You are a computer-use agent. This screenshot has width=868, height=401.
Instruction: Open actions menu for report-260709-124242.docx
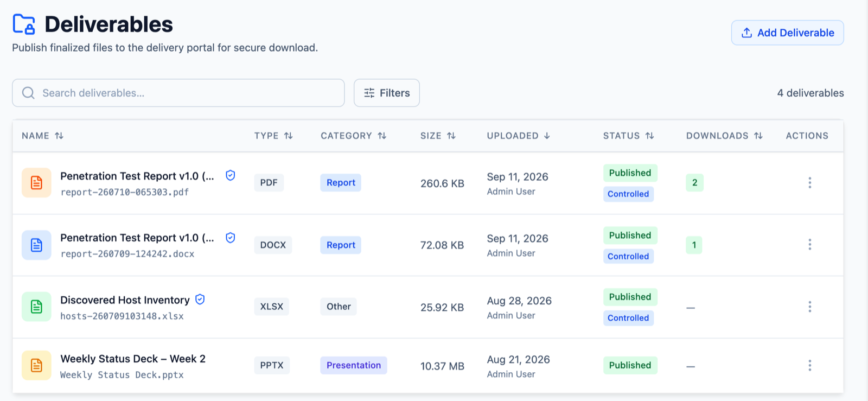(x=810, y=245)
